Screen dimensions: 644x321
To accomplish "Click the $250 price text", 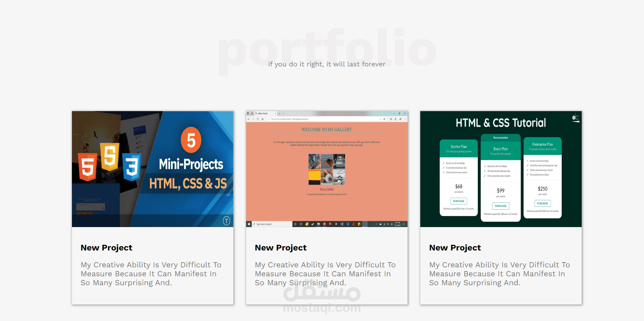I will 542,189.
